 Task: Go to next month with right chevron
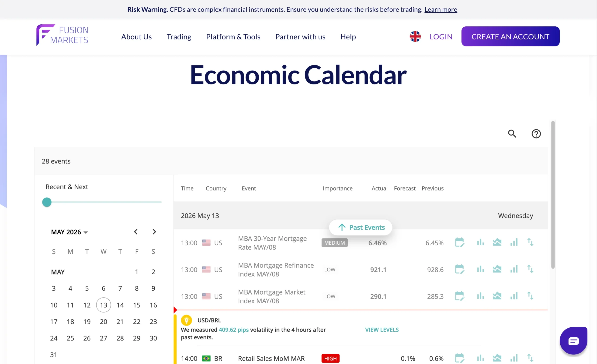pos(154,232)
